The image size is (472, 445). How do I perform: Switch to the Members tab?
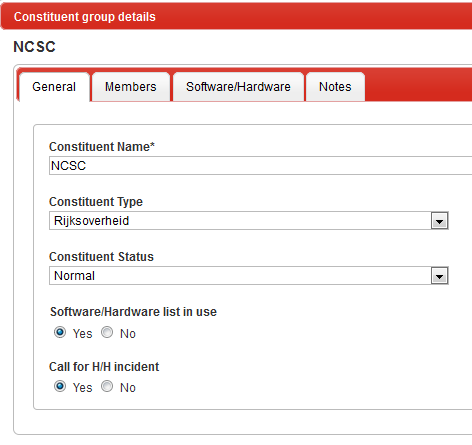131,87
